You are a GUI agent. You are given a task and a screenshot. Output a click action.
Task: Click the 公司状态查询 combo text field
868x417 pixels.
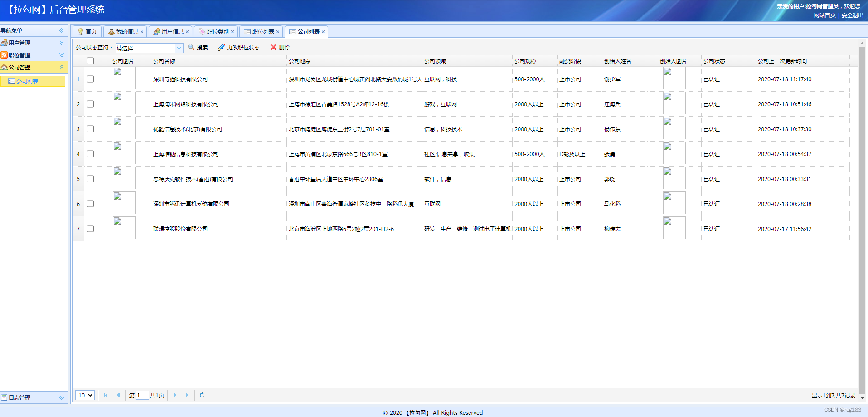pyautogui.click(x=145, y=48)
